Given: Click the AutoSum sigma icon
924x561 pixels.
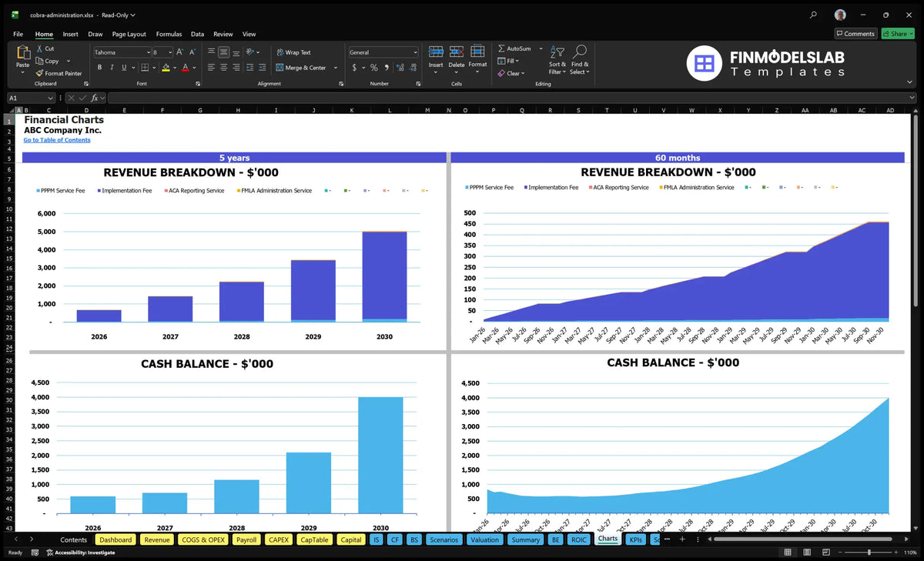Looking at the screenshot, I should pos(501,48).
